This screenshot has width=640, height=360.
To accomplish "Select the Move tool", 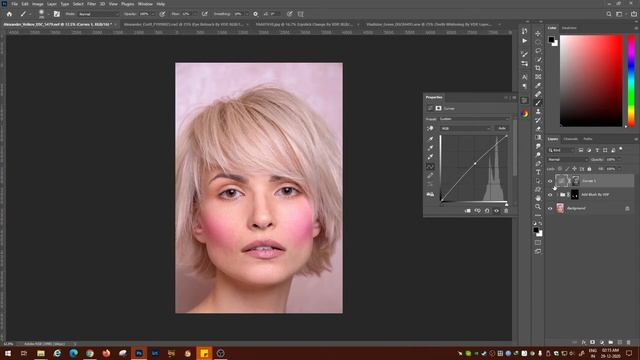I will [x=538, y=33].
